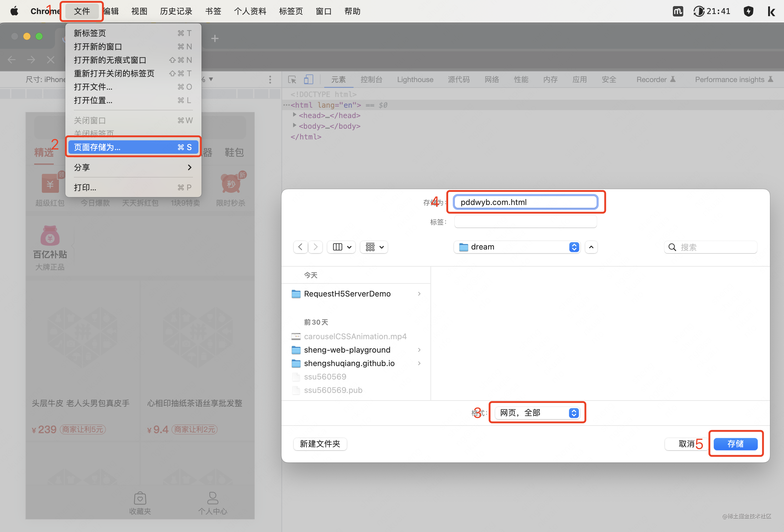
Task: Open 个人中心 at page bottom
Action: click(212, 503)
